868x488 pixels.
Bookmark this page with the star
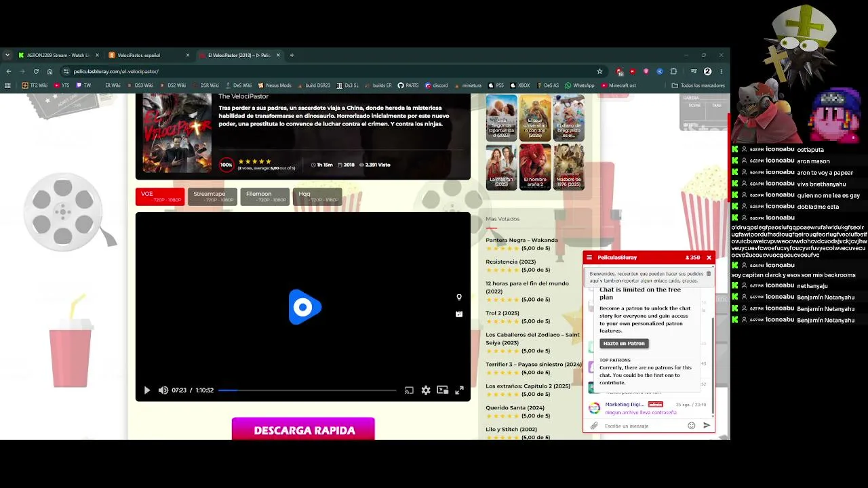[x=599, y=71]
